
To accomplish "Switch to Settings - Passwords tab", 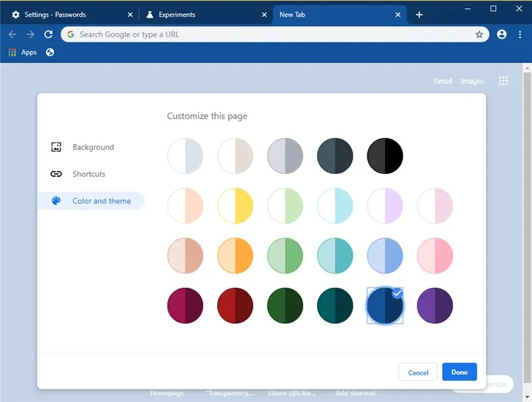I will coord(72,15).
